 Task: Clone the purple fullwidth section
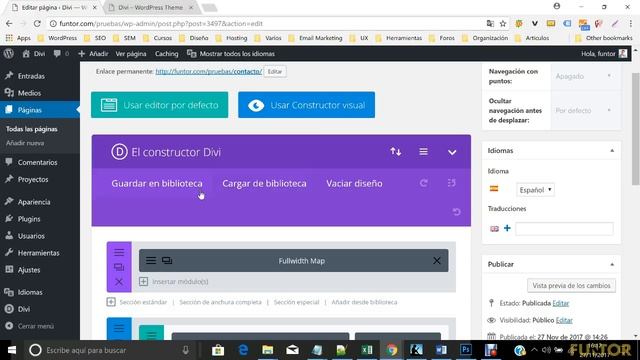[119, 267]
